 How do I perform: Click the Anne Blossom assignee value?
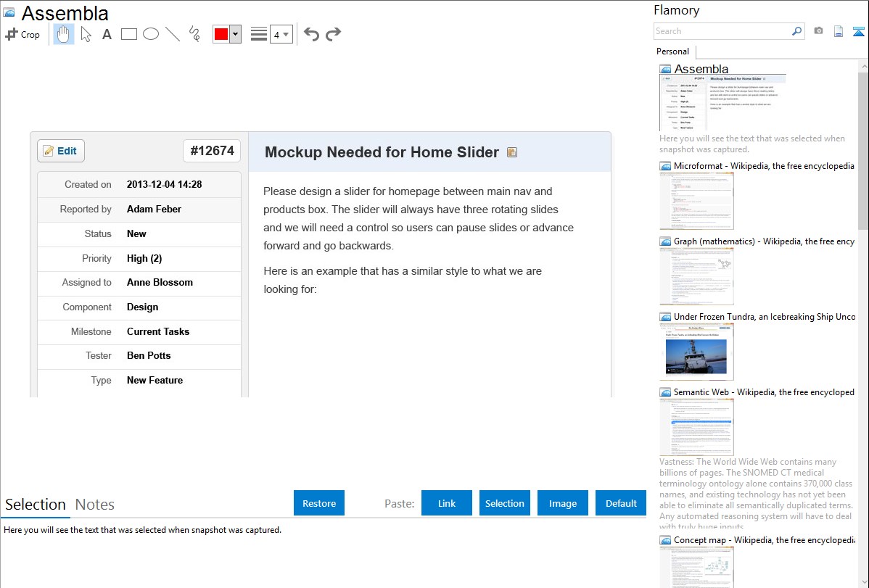pyautogui.click(x=160, y=282)
